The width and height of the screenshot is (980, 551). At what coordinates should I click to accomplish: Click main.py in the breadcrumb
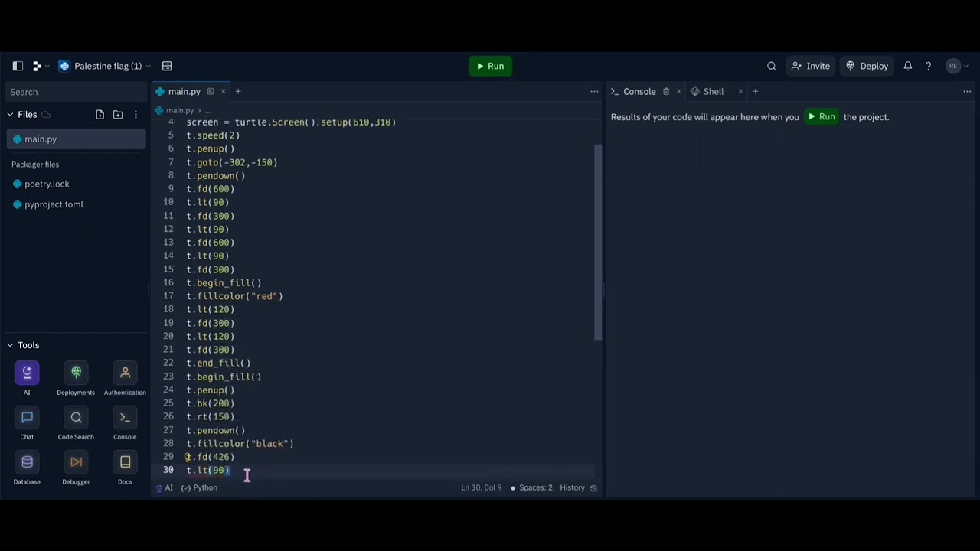(180, 110)
